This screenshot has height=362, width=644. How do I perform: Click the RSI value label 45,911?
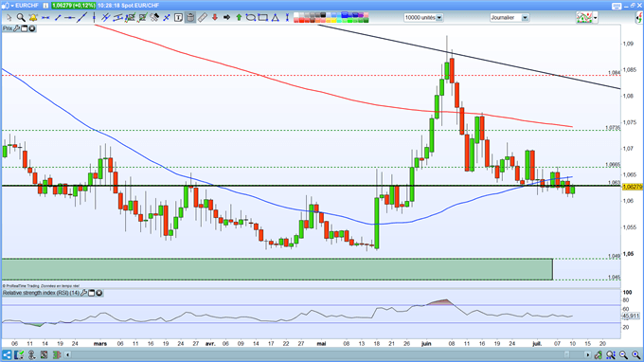tap(632, 316)
